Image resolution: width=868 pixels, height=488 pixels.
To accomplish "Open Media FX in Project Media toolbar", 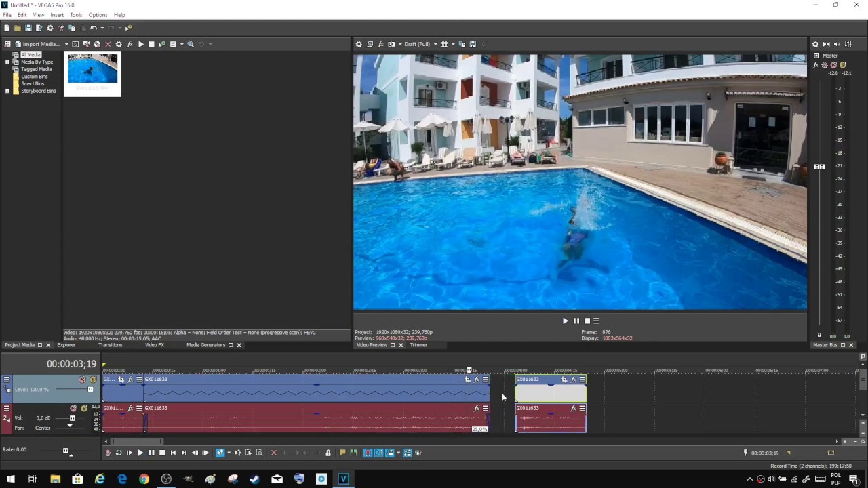I will tap(130, 44).
